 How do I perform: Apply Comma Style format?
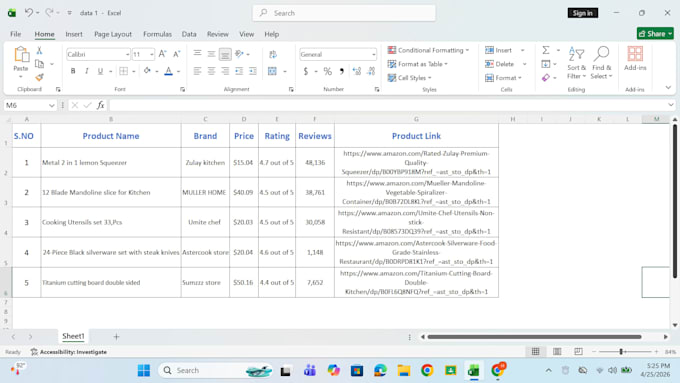342,71
